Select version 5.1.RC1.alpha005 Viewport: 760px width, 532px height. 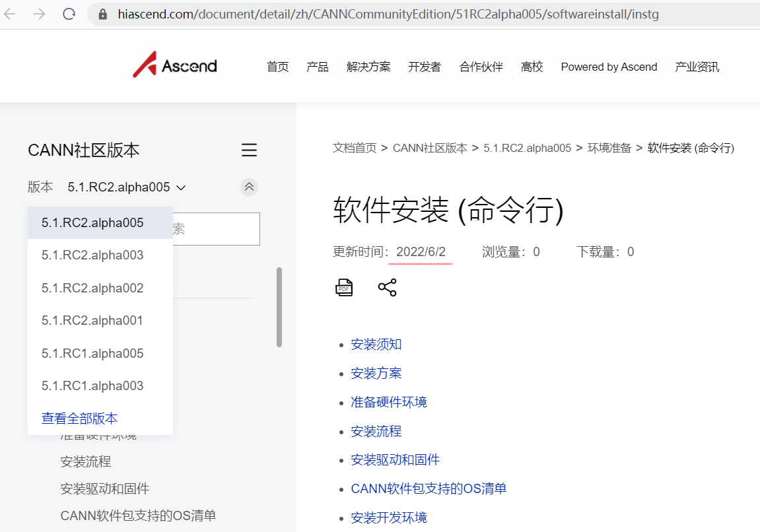pyautogui.click(x=100, y=353)
